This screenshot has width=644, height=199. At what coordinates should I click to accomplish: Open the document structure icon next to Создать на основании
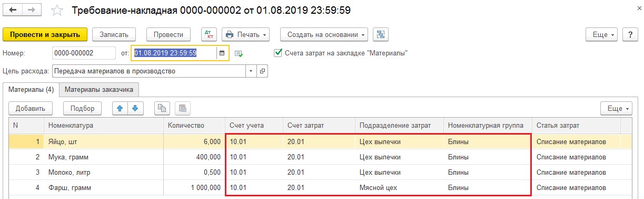(381, 34)
